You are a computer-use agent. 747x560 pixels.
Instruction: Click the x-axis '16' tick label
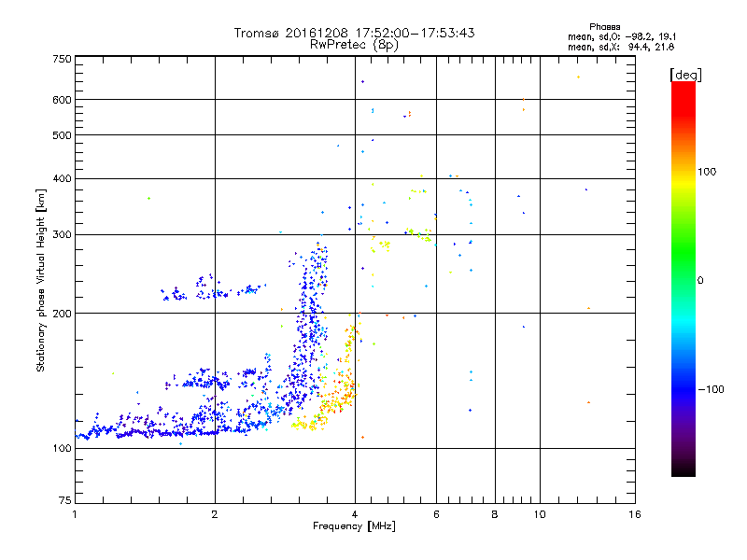point(635,514)
